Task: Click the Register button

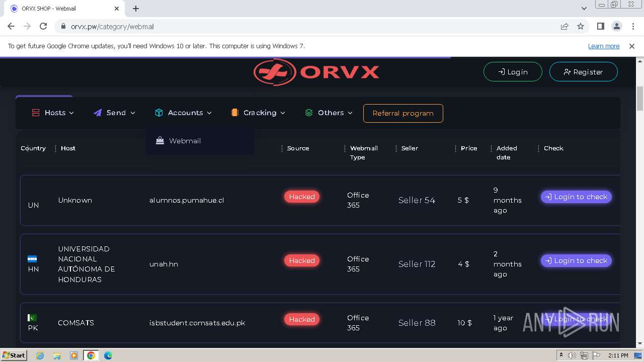Action: pos(583,72)
